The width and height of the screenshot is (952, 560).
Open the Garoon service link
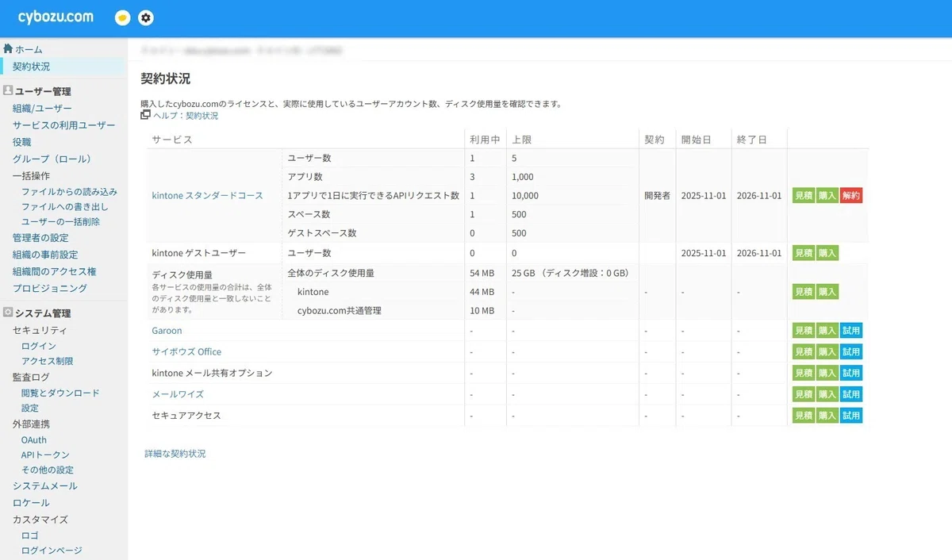(167, 331)
